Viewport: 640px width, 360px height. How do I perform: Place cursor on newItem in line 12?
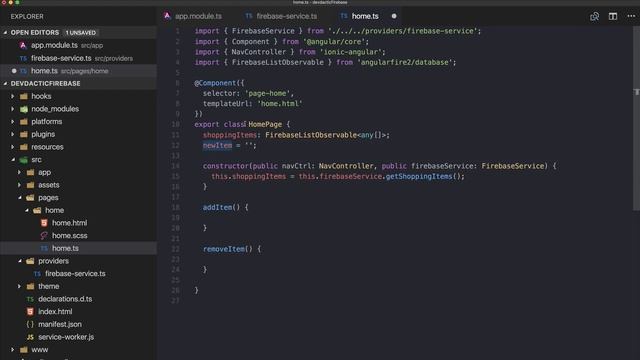tap(217, 145)
